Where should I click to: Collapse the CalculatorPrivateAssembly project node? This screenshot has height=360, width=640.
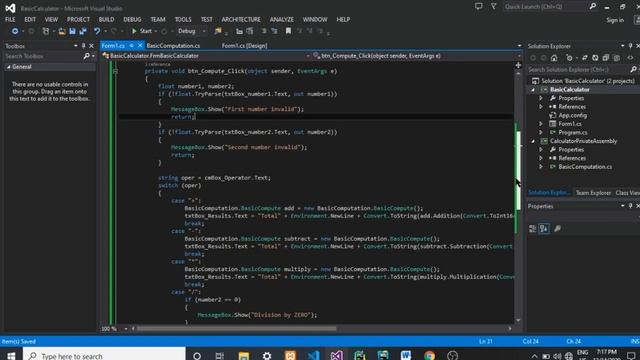(533, 141)
